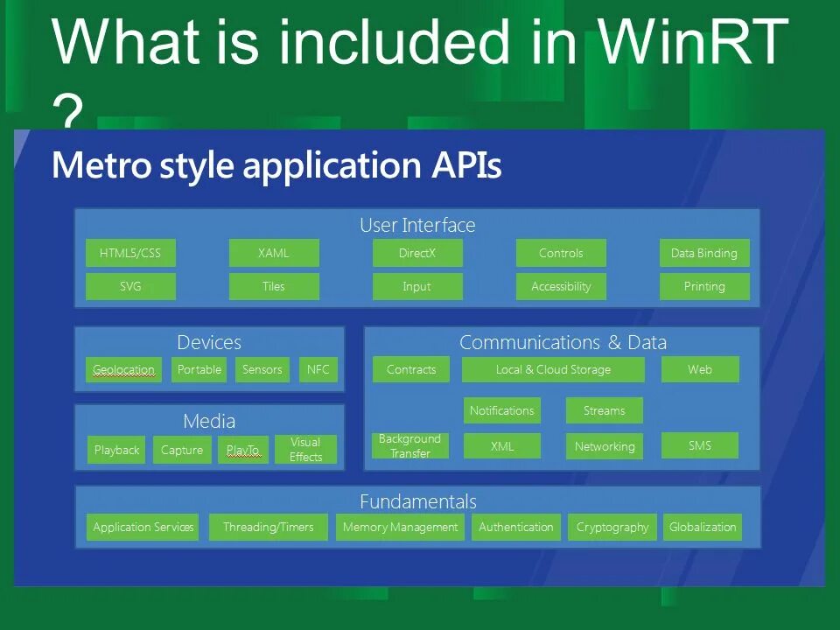
Task: Click the Accessibility box
Action: pos(561,286)
